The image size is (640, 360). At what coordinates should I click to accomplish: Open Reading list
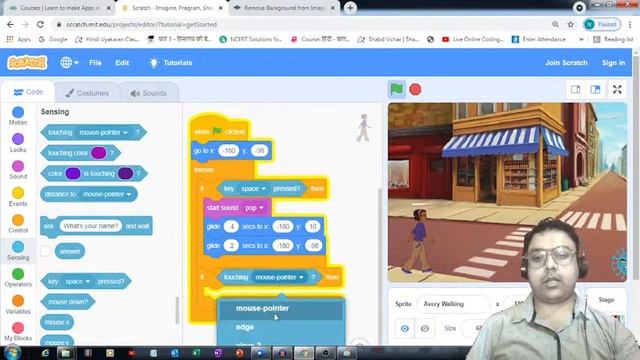613,39
